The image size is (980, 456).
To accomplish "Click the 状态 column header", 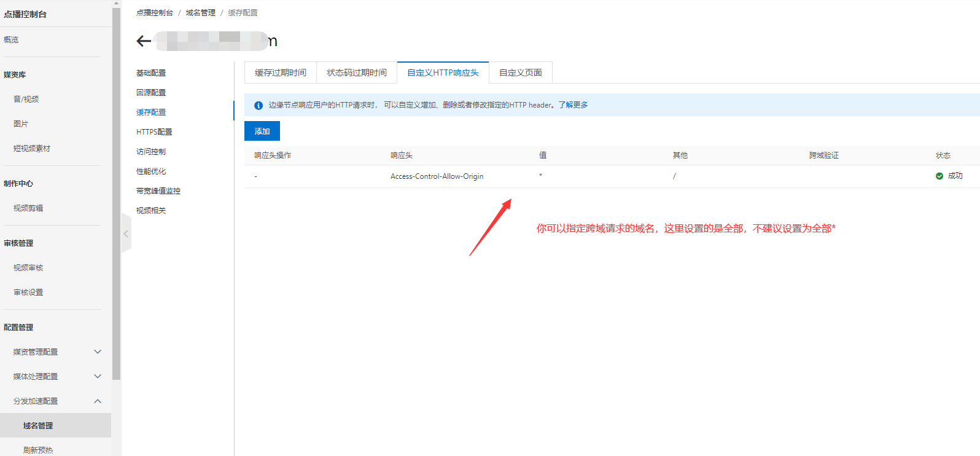I will coord(943,155).
